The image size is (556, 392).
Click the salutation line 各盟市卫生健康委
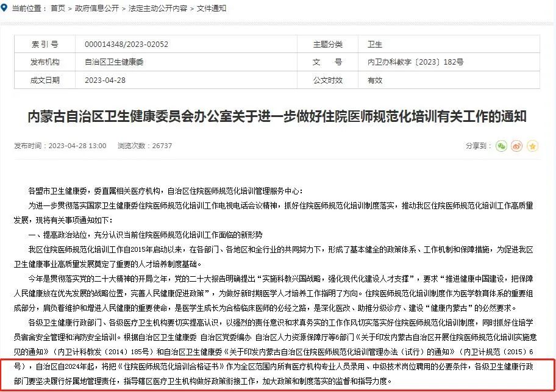(x=165, y=191)
